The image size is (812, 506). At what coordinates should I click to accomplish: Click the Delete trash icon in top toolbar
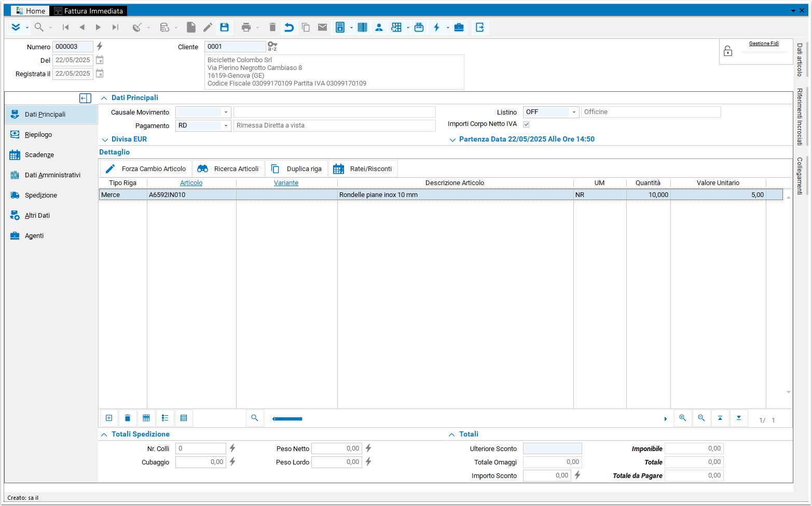272,27
